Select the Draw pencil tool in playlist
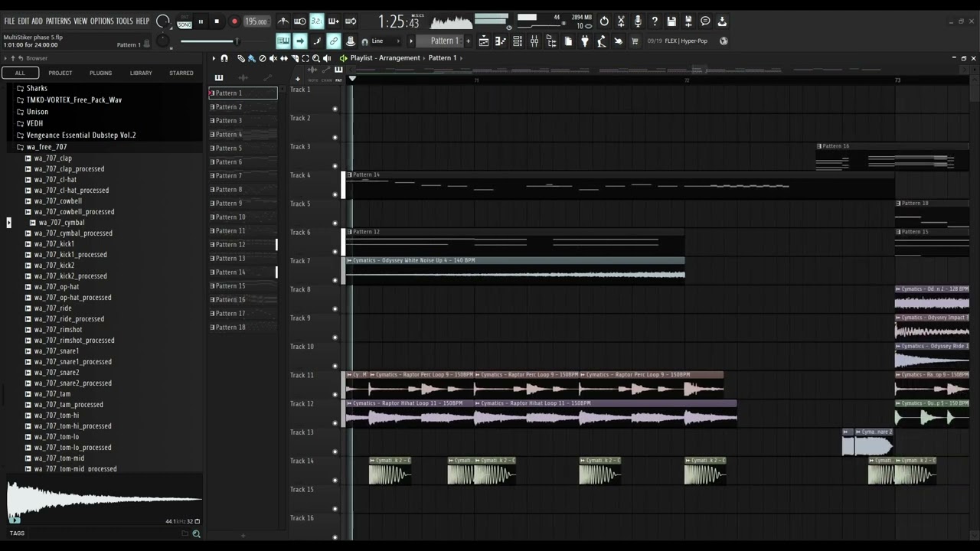This screenshot has width=980, height=551. point(241,58)
